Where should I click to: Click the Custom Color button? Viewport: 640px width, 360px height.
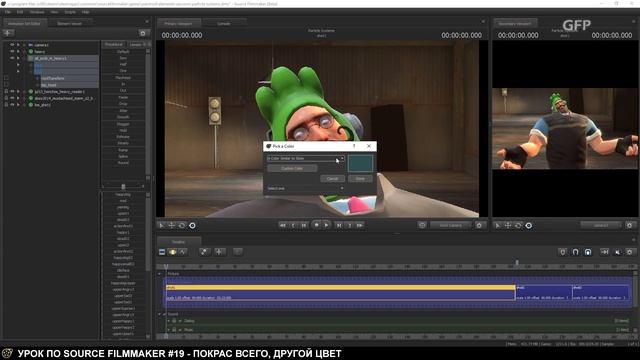[x=292, y=168]
